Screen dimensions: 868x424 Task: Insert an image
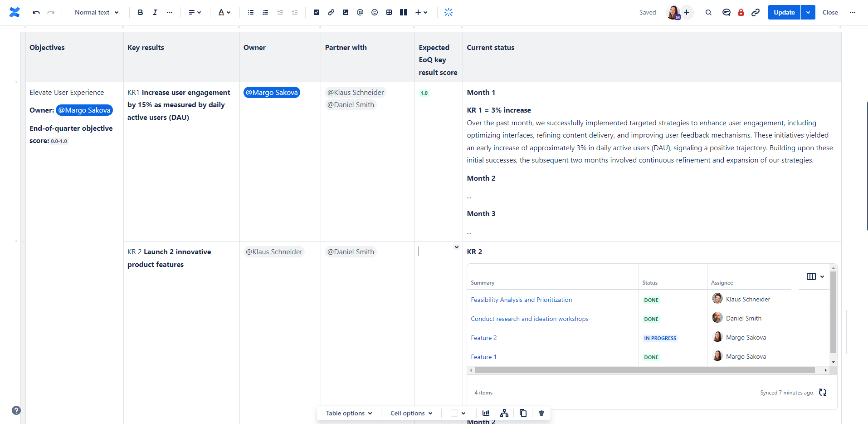[345, 12]
